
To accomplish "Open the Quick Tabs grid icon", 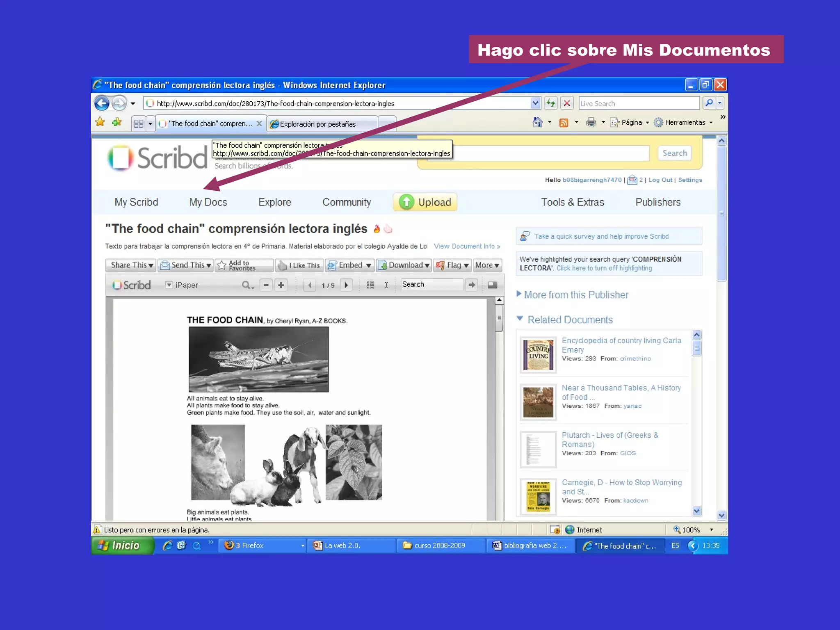I will click(138, 123).
